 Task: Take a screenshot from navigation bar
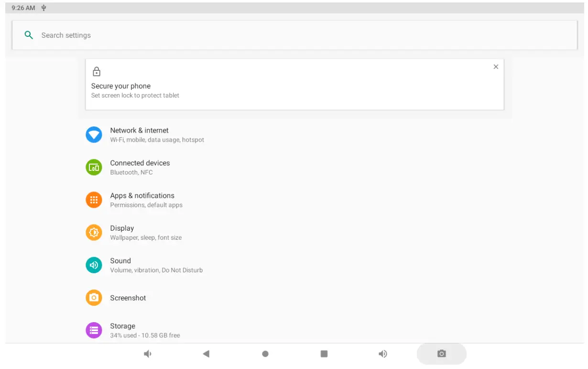(441, 354)
